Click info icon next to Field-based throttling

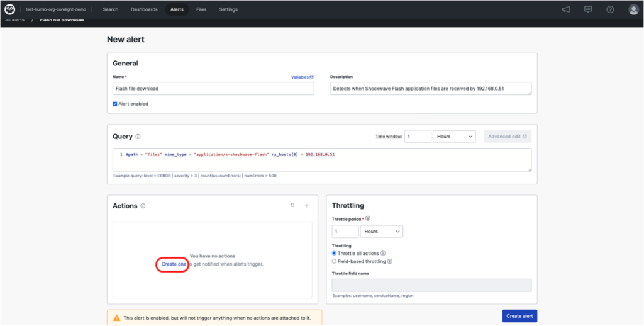pos(390,261)
